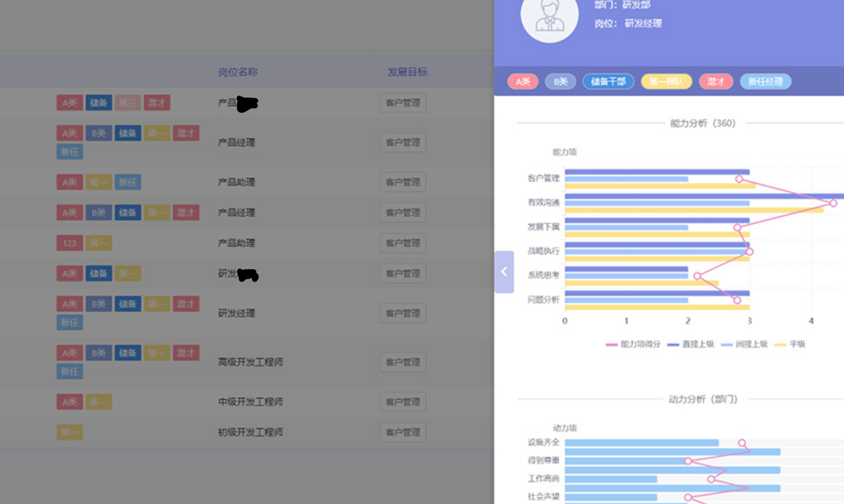Select the A类 tag in the profile panel
Viewport: 844px width, 504px height.
523,81
